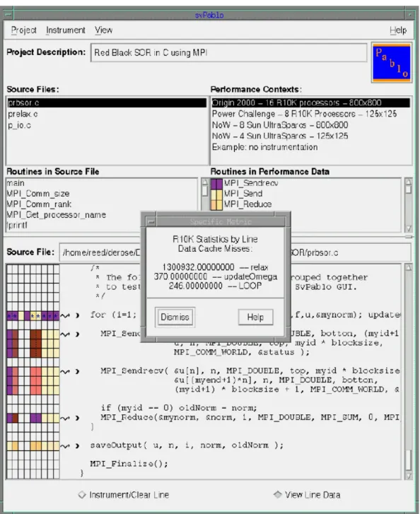Open the View menu

[x=104, y=30]
